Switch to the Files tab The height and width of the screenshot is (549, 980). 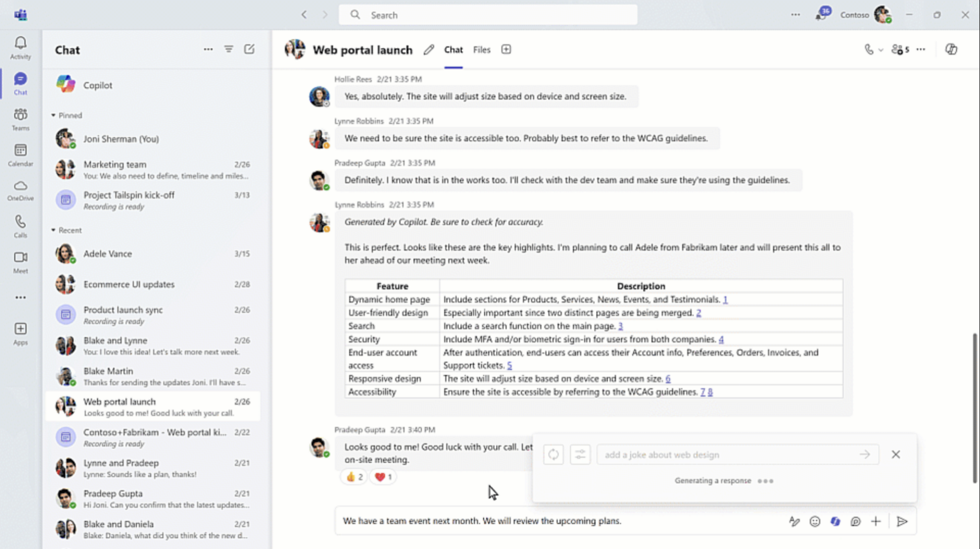[482, 49]
